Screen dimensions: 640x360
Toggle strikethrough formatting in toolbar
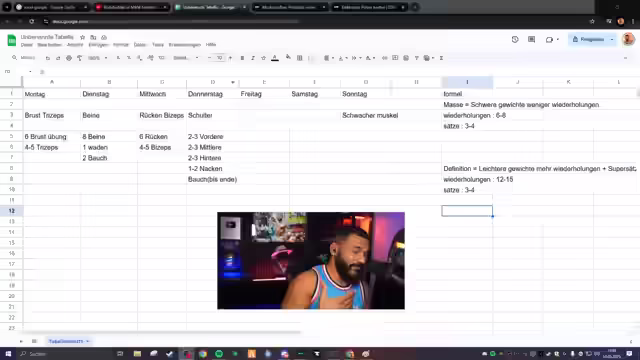[x=264, y=58]
